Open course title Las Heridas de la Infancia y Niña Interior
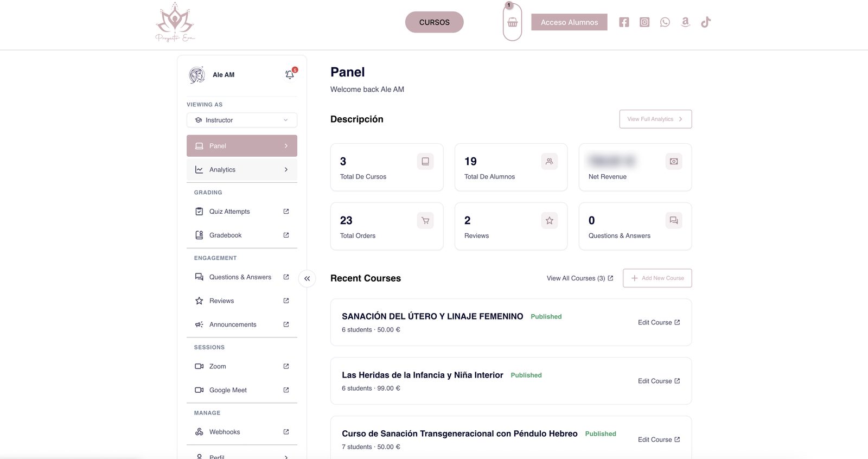 (423, 375)
